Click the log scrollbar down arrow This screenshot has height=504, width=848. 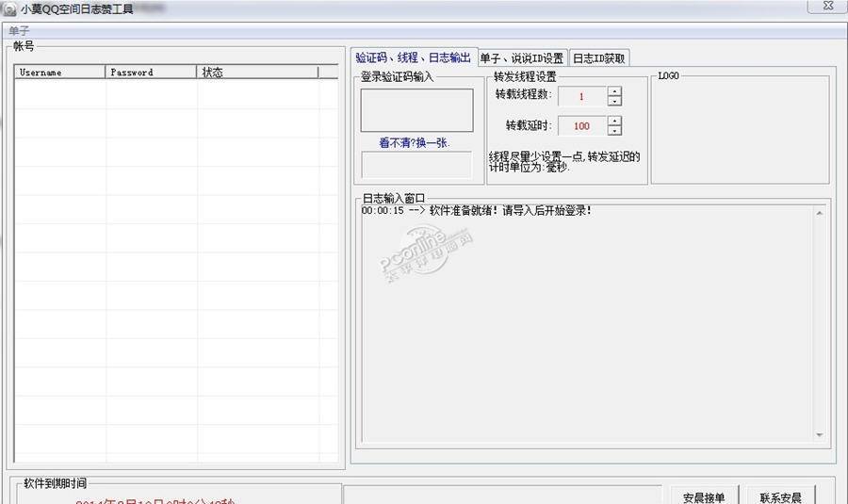click(x=820, y=435)
